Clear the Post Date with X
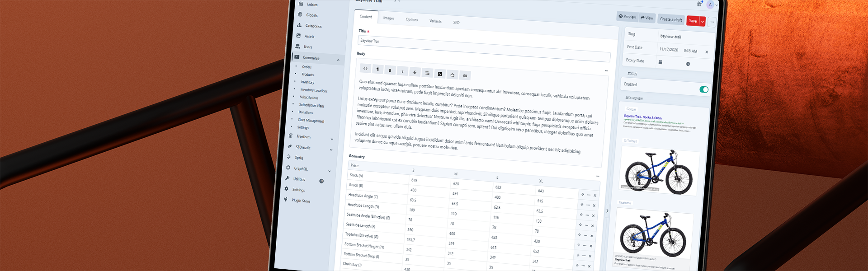The image size is (868, 271). click(707, 52)
